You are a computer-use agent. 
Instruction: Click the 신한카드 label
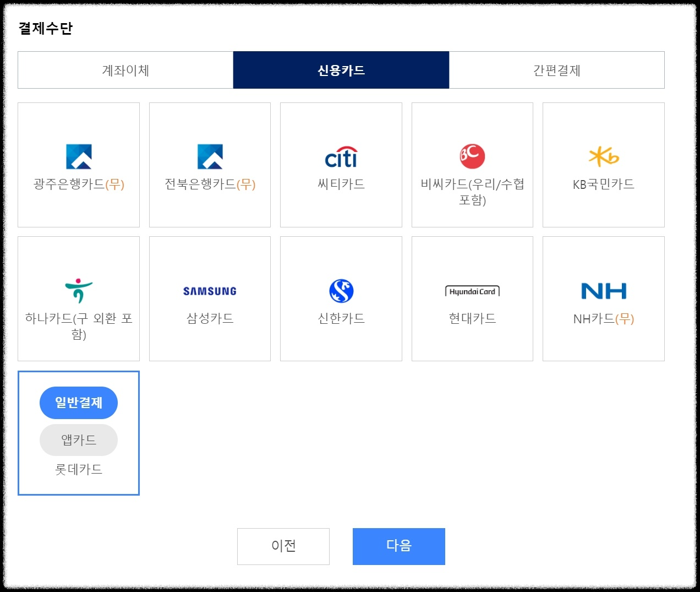pyautogui.click(x=341, y=318)
